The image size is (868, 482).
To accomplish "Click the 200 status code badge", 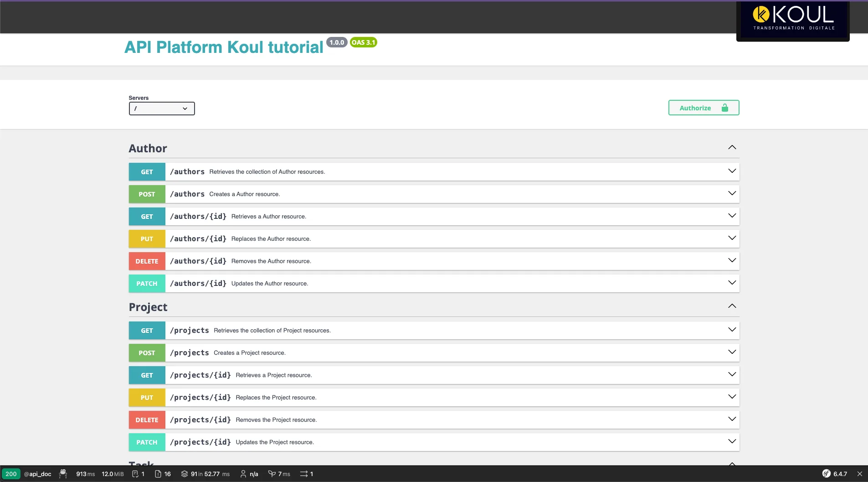I will click(x=11, y=474).
